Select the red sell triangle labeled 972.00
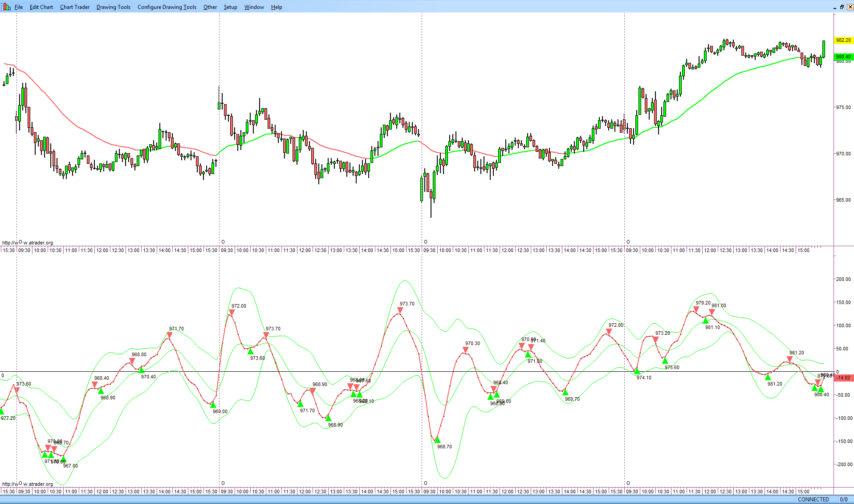Image resolution: width=854 pixels, height=504 pixels. (231, 313)
